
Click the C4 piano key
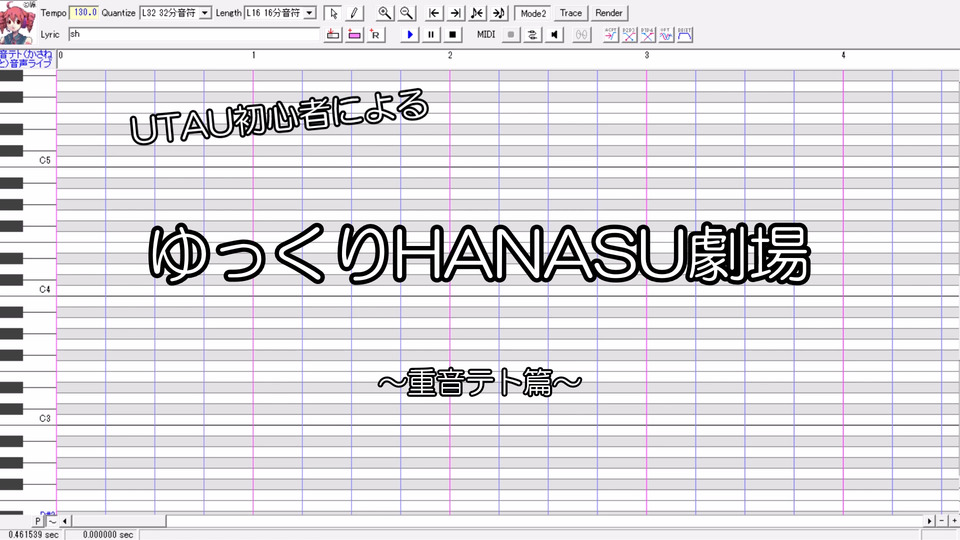tap(28, 290)
